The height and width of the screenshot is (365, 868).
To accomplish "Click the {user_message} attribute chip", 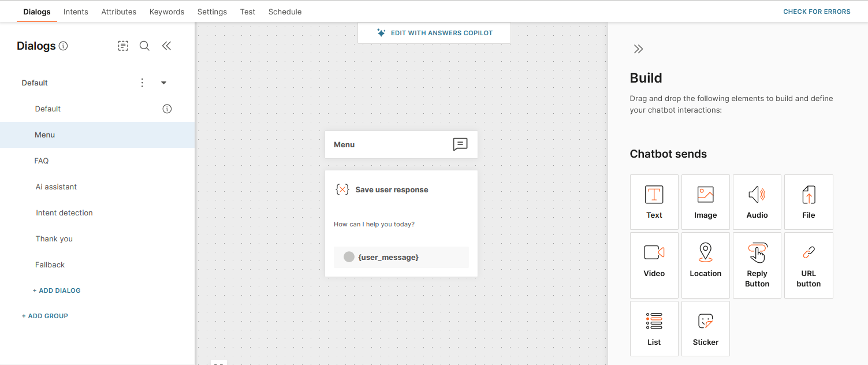I will click(401, 257).
